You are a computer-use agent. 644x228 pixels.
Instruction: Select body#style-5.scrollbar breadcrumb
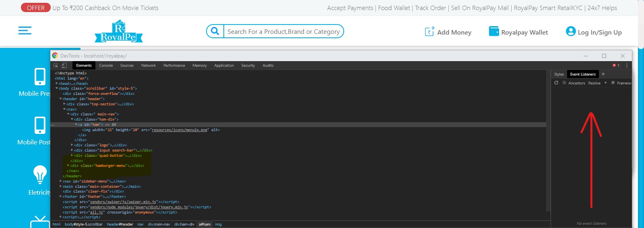(x=84, y=224)
